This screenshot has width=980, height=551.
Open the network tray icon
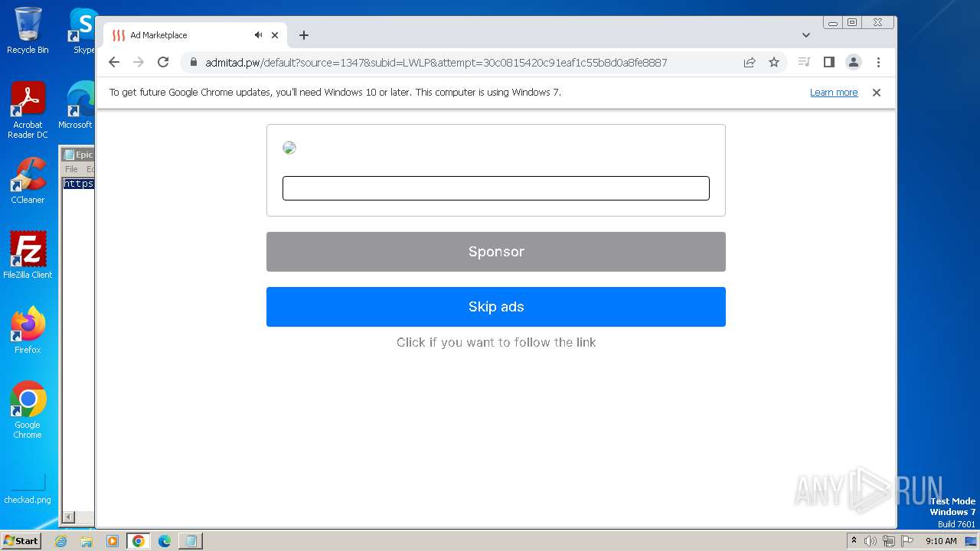click(889, 541)
